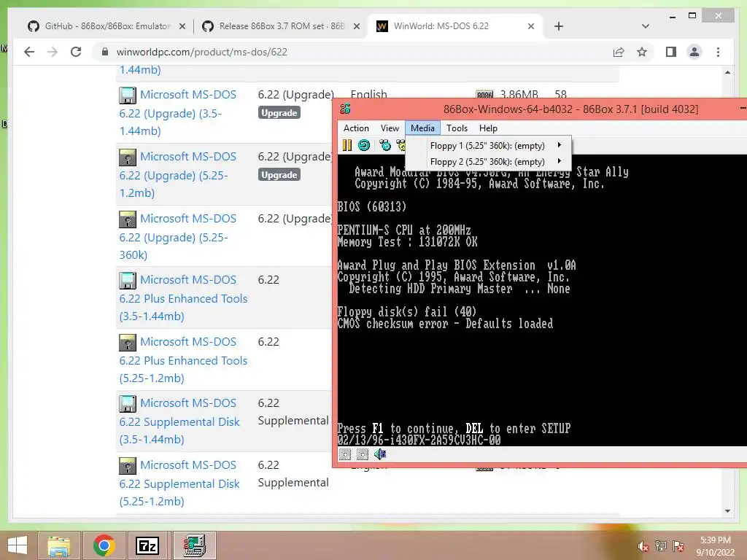The height and width of the screenshot is (560, 747).
Task: Click the floppy icon beside MS-DOS 6.22 Upgrade 3.5-1.44mb
Action: point(127,96)
